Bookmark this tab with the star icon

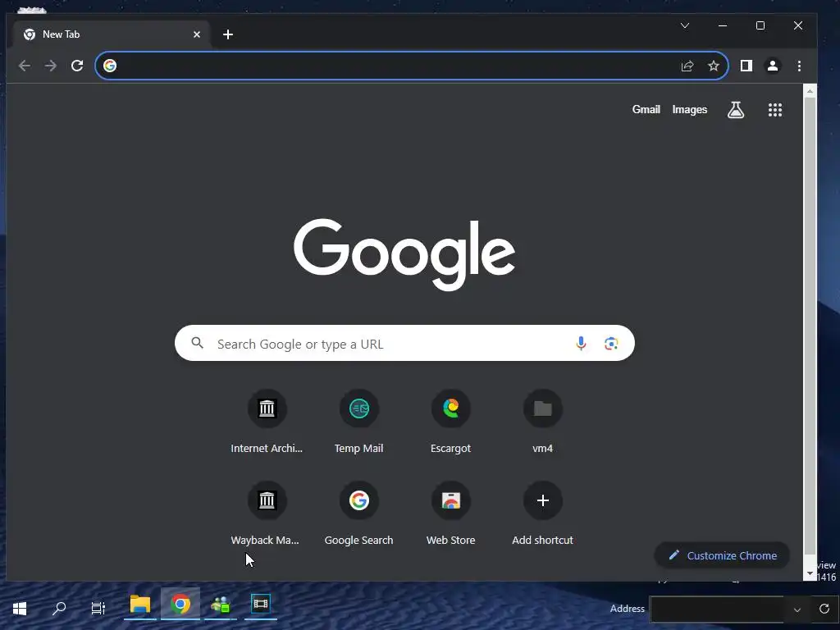coord(714,66)
